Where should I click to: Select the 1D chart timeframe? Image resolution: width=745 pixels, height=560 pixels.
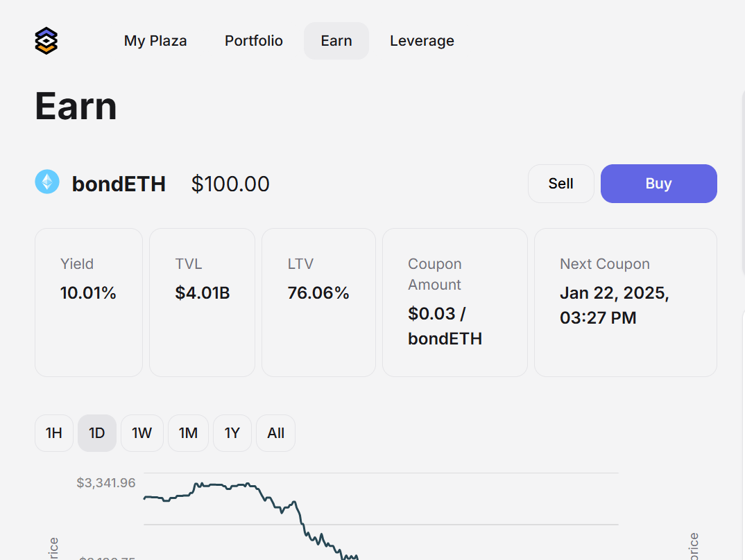click(97, 433)
